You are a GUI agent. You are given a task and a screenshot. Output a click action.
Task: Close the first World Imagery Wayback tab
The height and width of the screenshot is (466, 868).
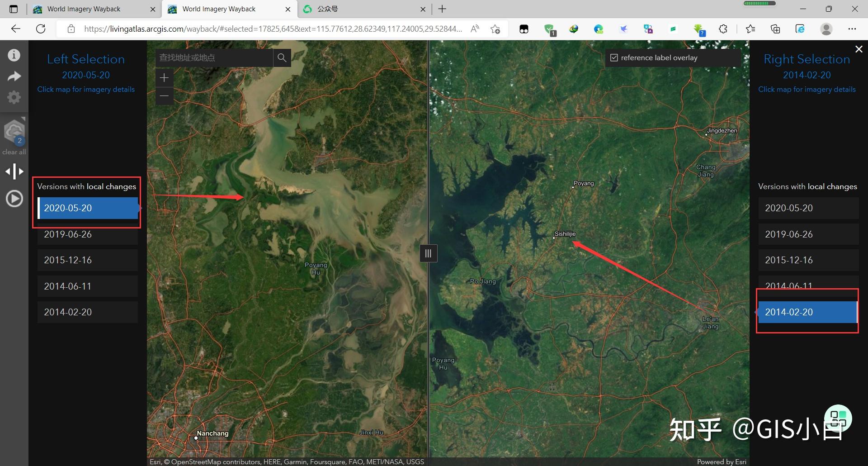[x=153, y=9]
